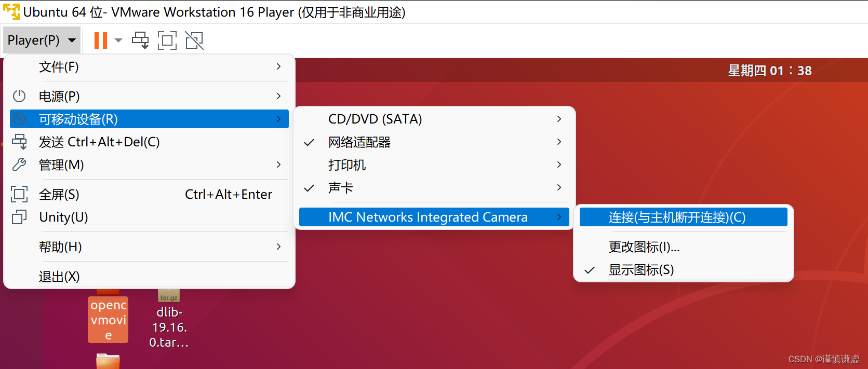Expand the chevron beside 网络适配器
Screen dimensions: 868x369
[559, 142]
